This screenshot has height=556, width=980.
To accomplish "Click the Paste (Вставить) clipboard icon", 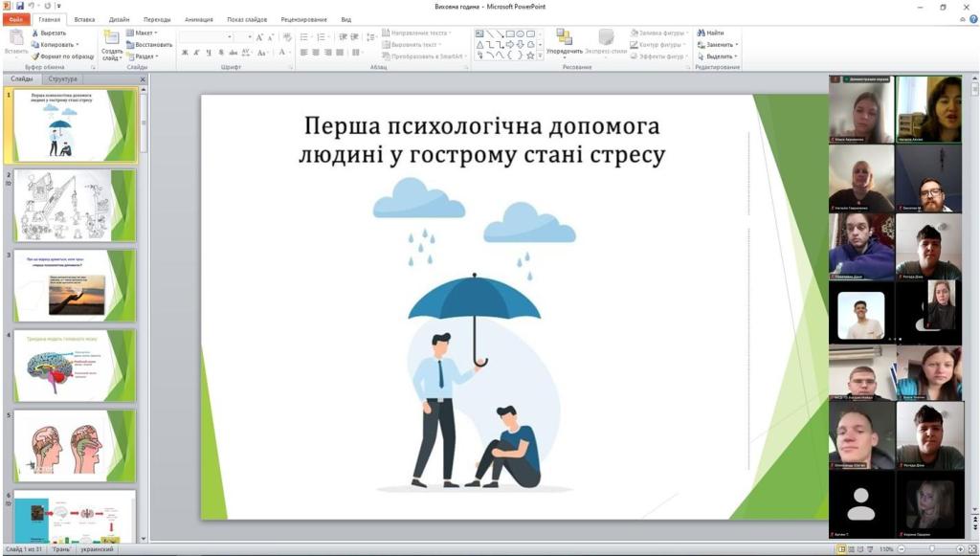I will pos(15,38).
